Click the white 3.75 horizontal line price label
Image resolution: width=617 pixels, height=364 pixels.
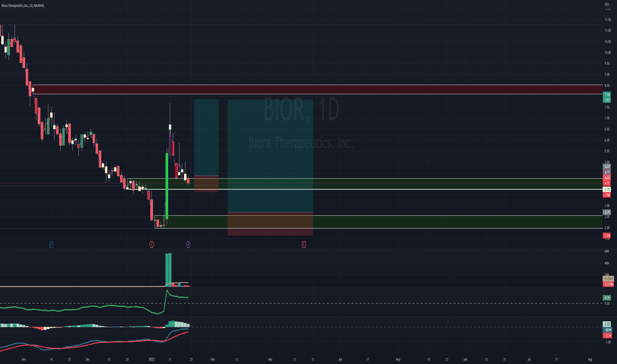607,190
